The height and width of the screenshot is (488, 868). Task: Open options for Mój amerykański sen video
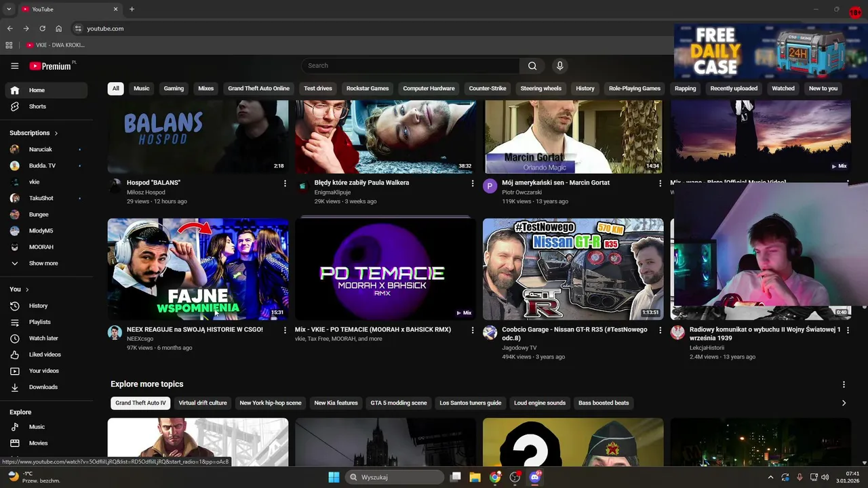pos(660,183)
